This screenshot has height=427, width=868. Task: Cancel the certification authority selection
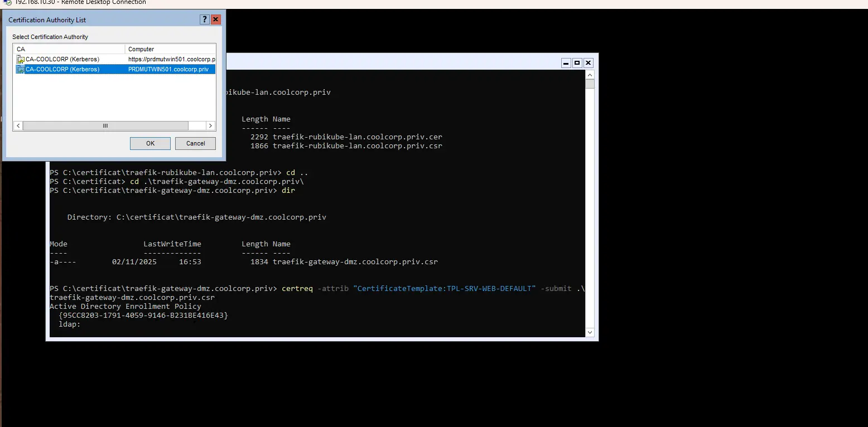[195, 143]
